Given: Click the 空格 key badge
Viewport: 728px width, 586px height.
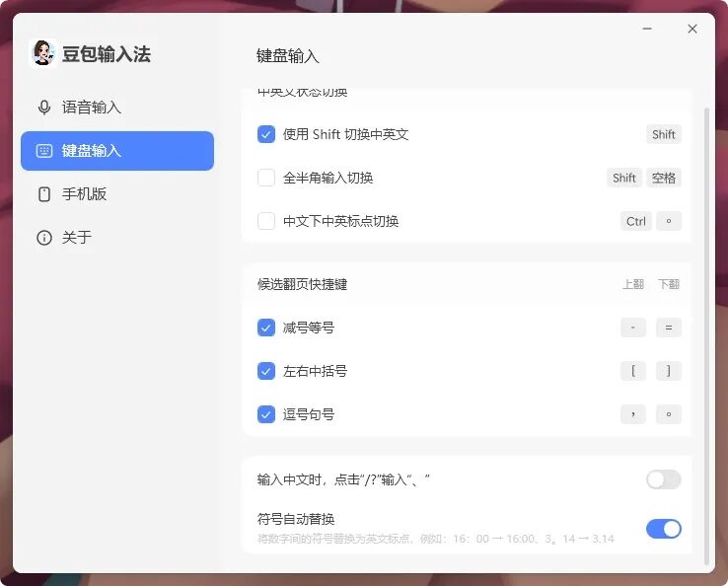Looking at the screenshot, I should pyautogui.click(x=664, y=178).
